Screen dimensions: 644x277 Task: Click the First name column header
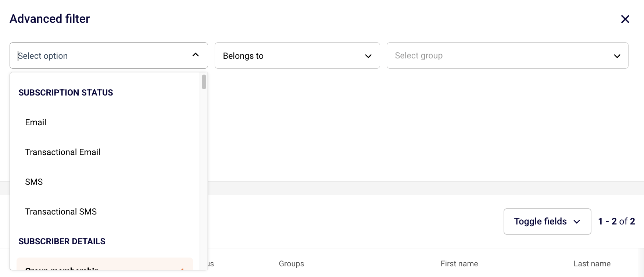[459, 264]
